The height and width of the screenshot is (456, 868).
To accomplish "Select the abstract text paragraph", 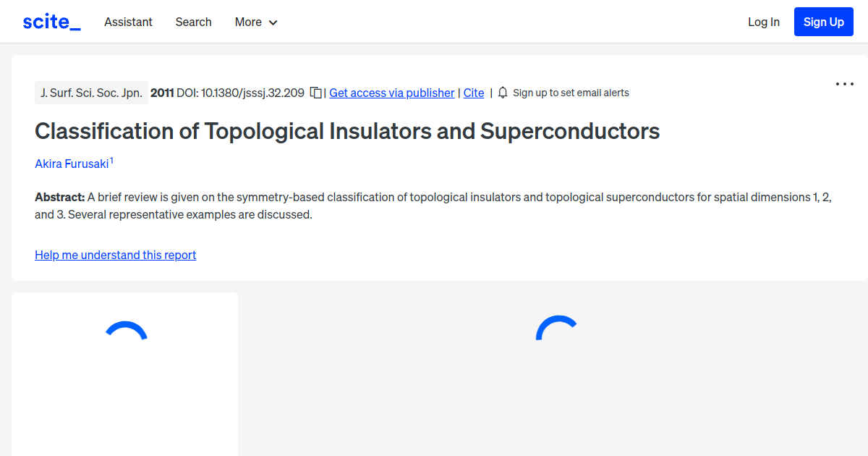I will tap(433, 205).
